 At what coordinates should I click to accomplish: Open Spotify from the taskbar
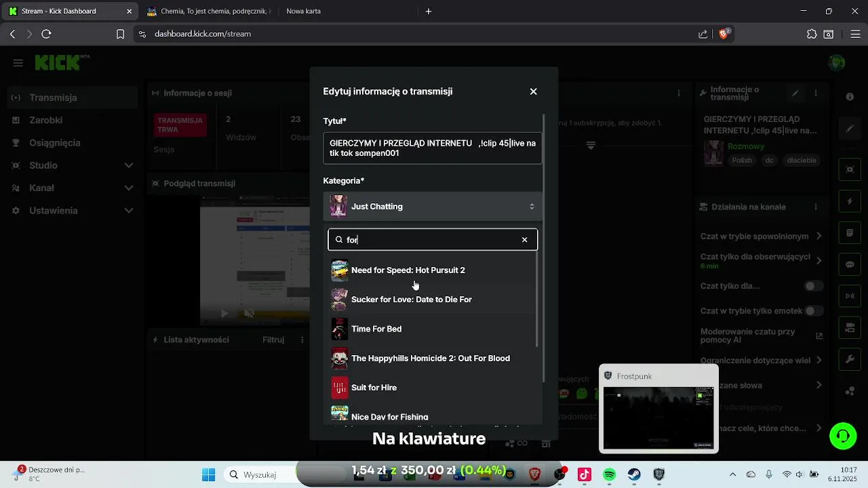(x=609, y=474)
